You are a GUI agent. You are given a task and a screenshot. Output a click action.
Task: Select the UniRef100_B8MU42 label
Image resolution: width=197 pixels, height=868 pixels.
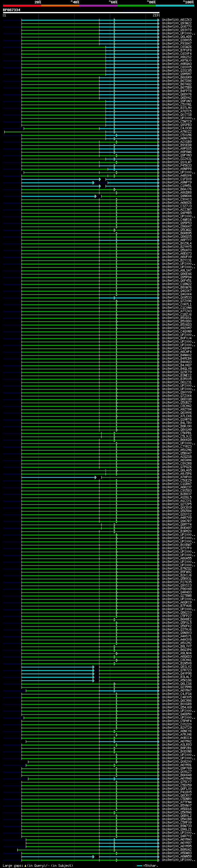pyautogui.click(x=177, y=850)
